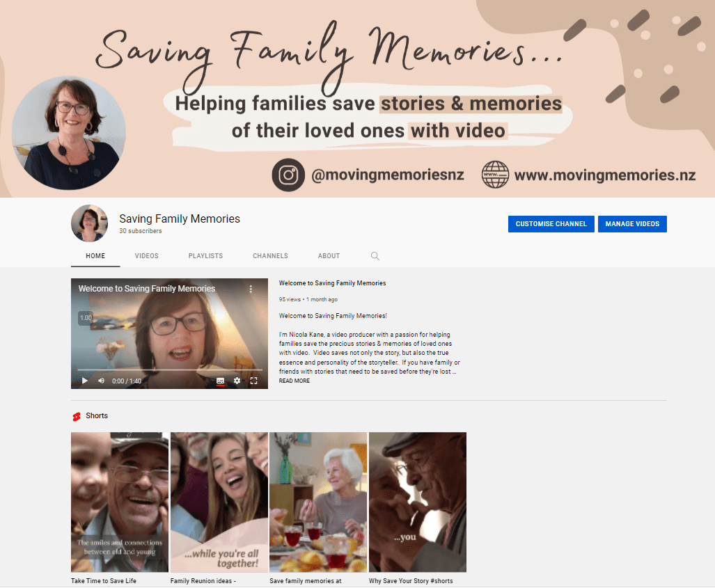Click the Instagram icon in banner

[x=288, y=175]
